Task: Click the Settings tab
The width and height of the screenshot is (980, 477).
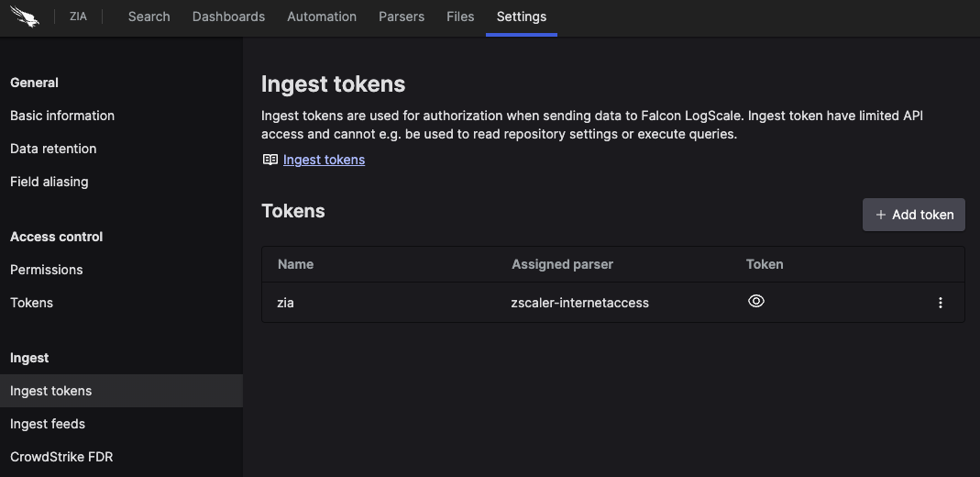Action: 521,17
